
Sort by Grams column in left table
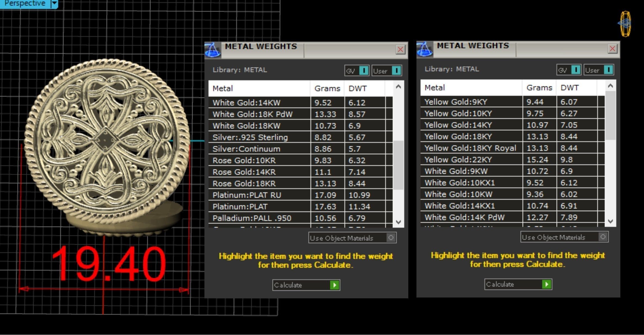click(x=327, y=89)
